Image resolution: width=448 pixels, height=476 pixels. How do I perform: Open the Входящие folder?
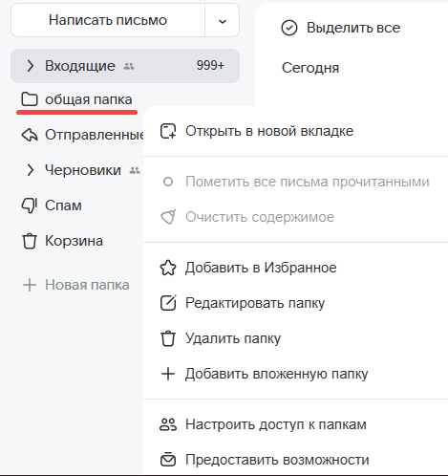[125, 66]
